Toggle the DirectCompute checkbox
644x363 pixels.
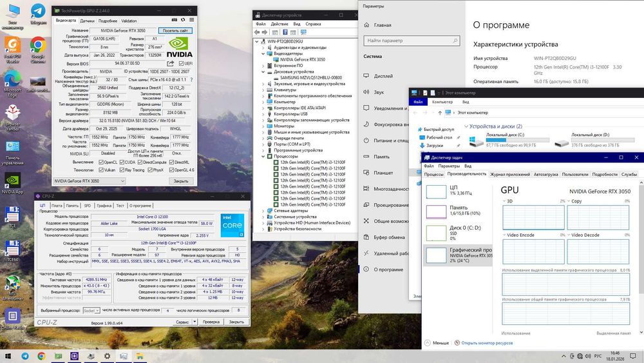pyautogui.click(x=140, y=162)
